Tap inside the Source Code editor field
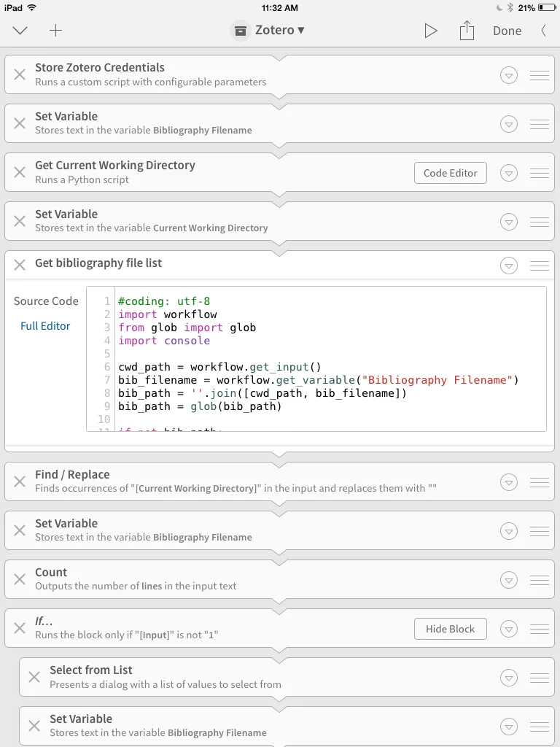Screen dimensions: 560x747 click(316, 359)
